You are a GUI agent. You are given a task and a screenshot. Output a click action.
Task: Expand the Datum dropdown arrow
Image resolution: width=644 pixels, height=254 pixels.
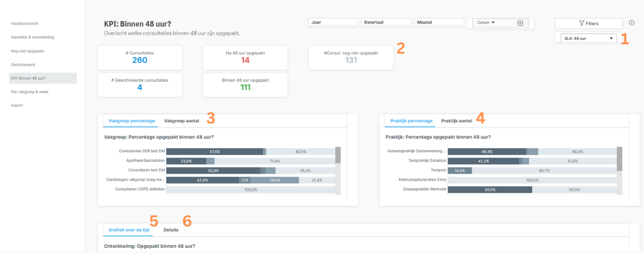coord(493,22)
